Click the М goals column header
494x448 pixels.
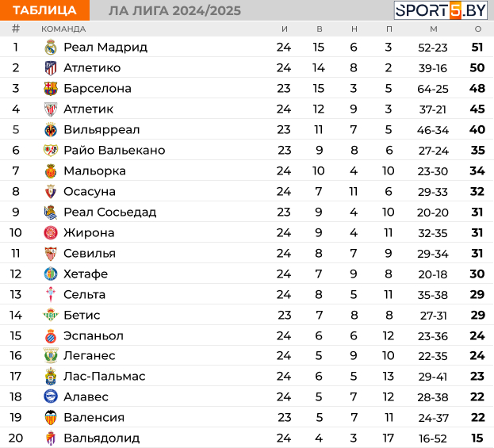point(434,29)
